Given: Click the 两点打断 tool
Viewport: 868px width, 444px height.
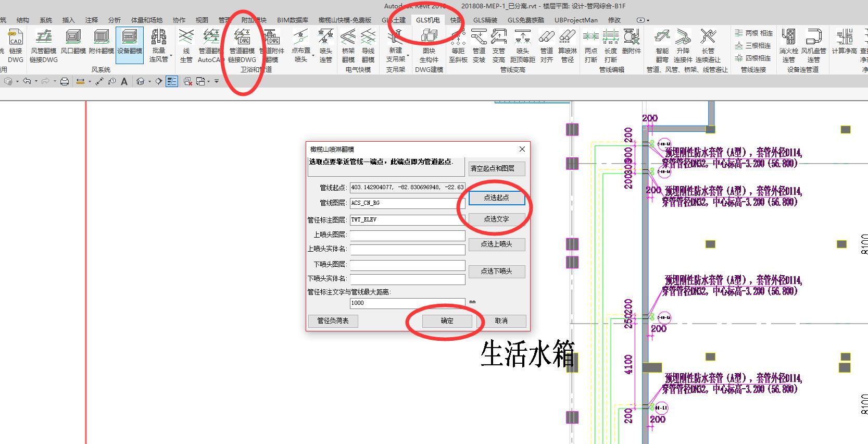Looking at the screenshot, I should point(591,46).
